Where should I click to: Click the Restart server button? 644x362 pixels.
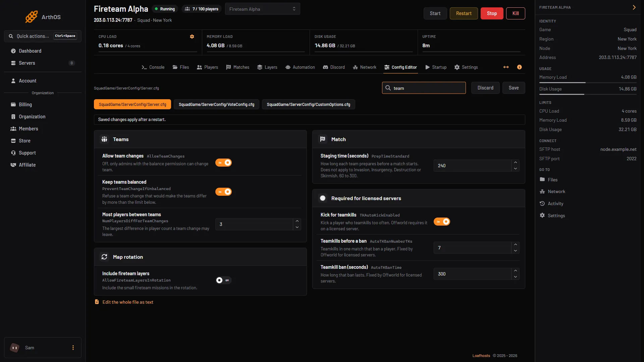point(464,13)
